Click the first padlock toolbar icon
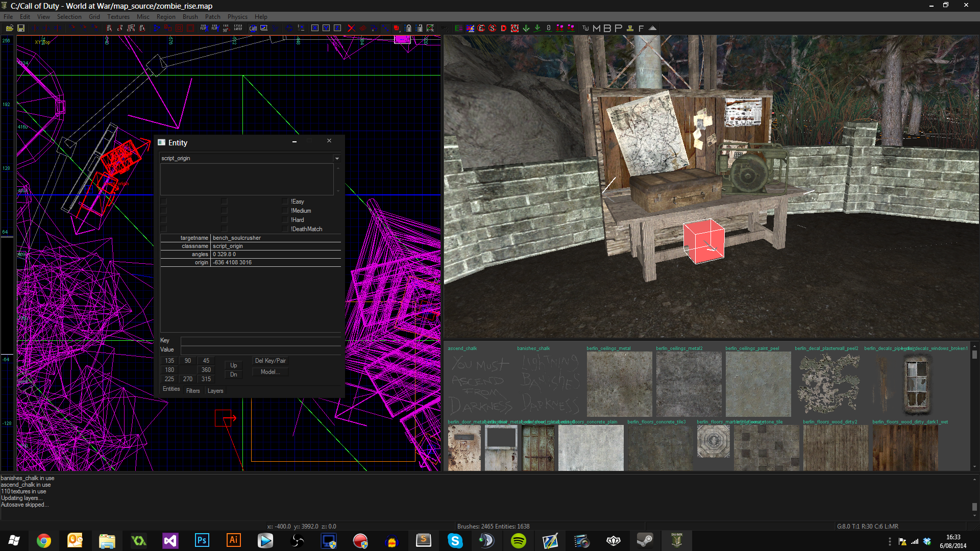This screenshot has height=551, width=980. pyautogui.click(x=408, y=28)
